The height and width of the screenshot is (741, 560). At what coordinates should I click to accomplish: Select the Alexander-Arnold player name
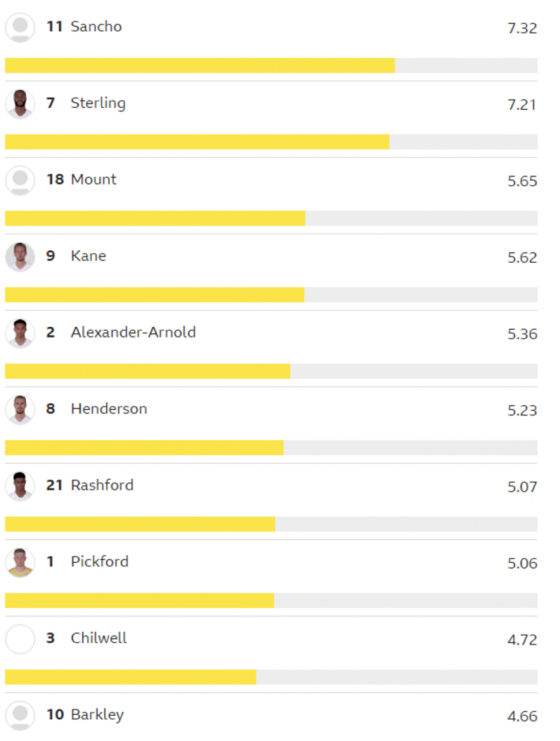pos(133,333)
